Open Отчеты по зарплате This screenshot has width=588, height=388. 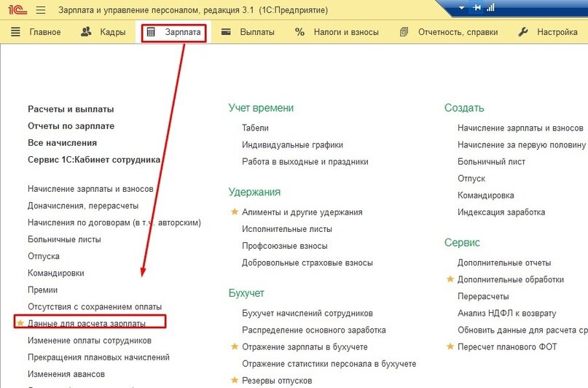(x=71, y=126)
